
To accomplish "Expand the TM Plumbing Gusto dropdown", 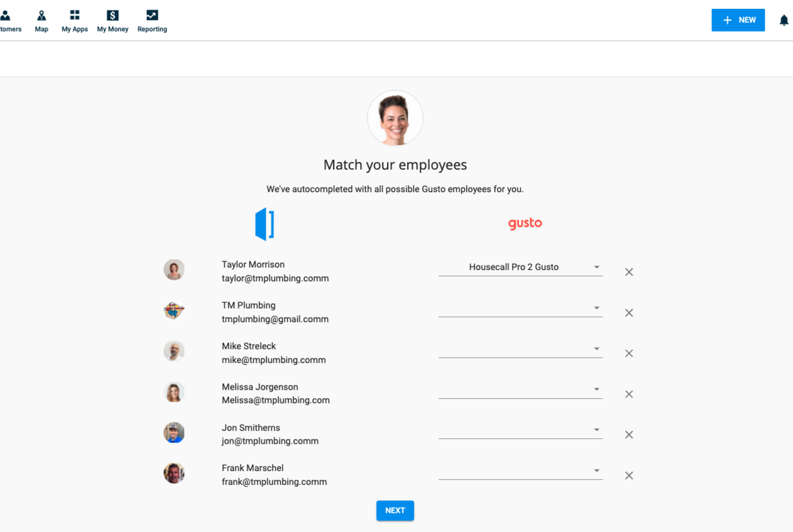I will (x=520, y=308).
